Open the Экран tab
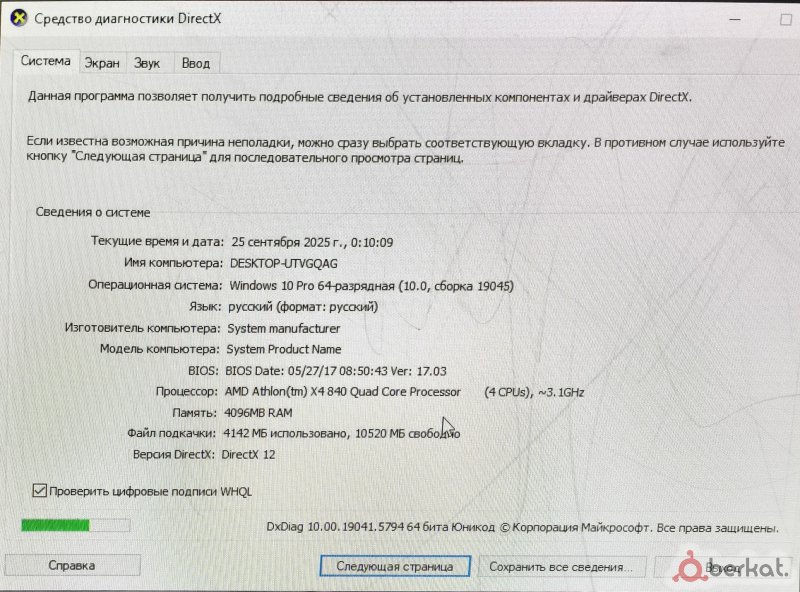The height and width of the screenshot is (592, 800). pyautogui.click(x=101, y=63)
